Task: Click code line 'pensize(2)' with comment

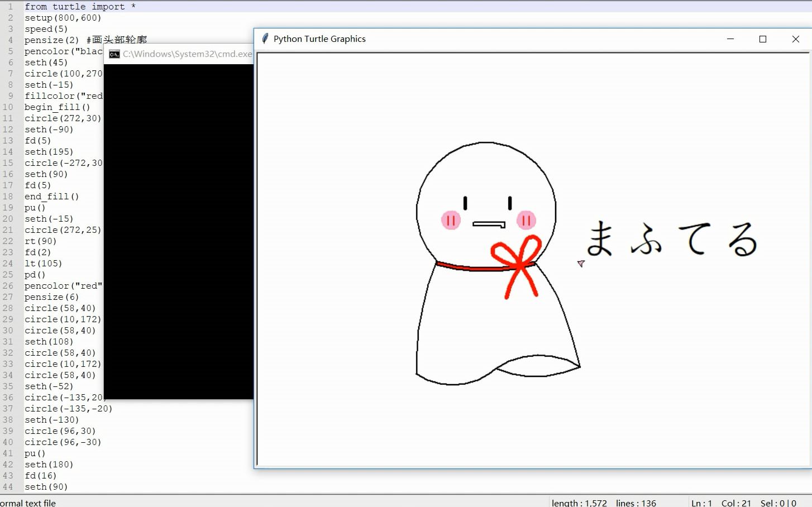Action: (85, 40)
